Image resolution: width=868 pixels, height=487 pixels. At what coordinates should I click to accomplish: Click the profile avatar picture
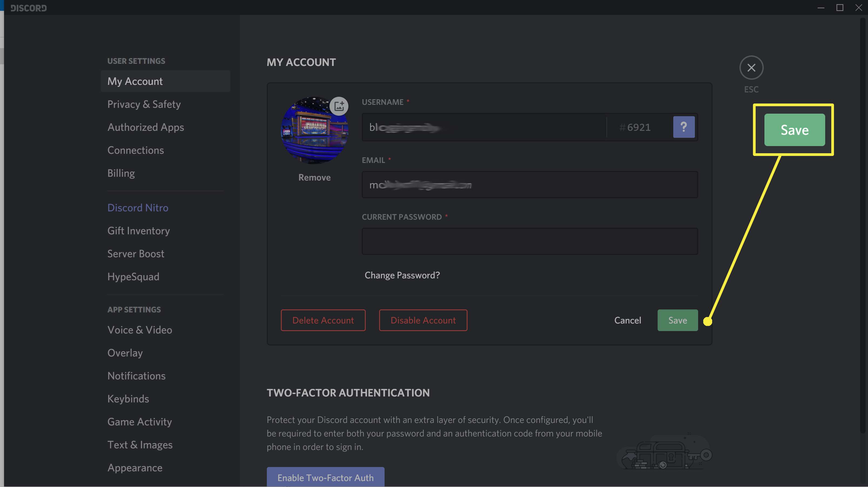(x=314, y=131)
